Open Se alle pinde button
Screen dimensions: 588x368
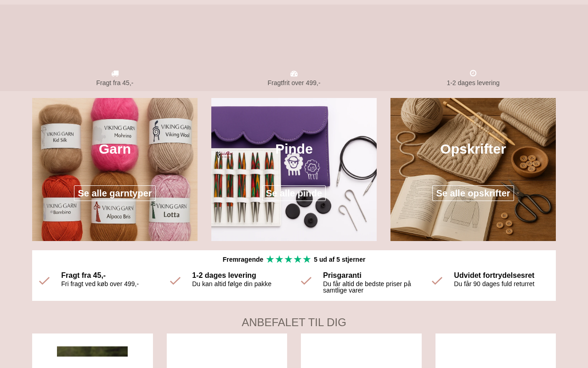(294, 193)
